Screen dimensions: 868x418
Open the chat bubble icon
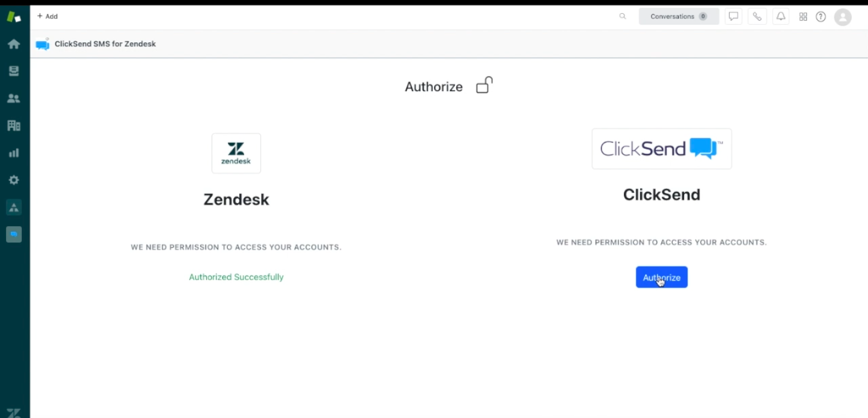[x=733, y=16]
